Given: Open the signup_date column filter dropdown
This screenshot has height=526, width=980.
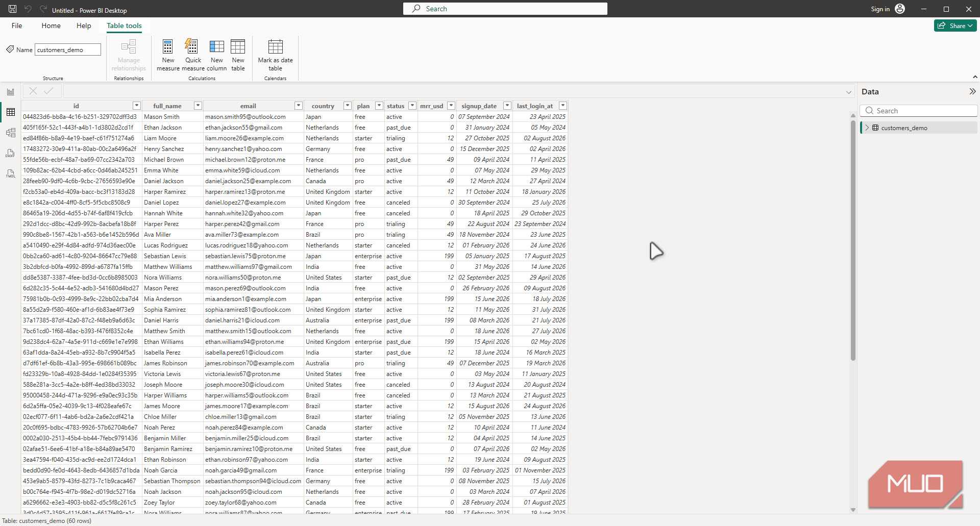Looking at the screenshot, I should pos(507,106).
